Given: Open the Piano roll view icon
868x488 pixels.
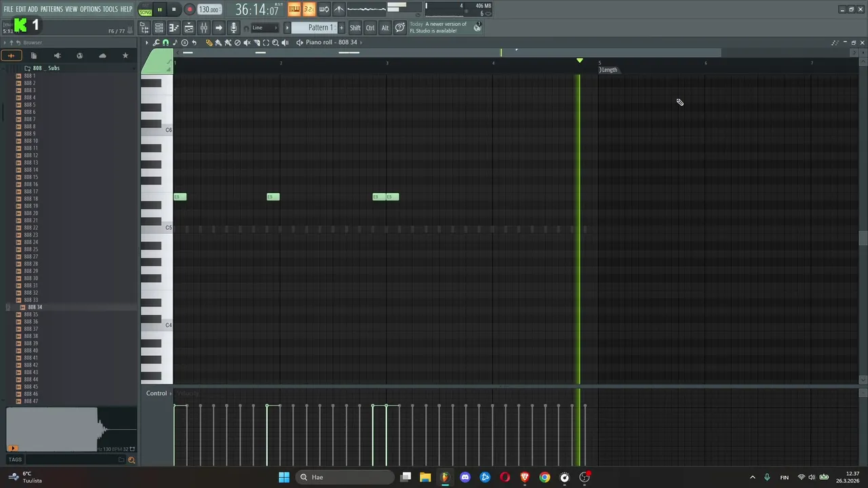Looking at the screenshot, I should (174, 28).
